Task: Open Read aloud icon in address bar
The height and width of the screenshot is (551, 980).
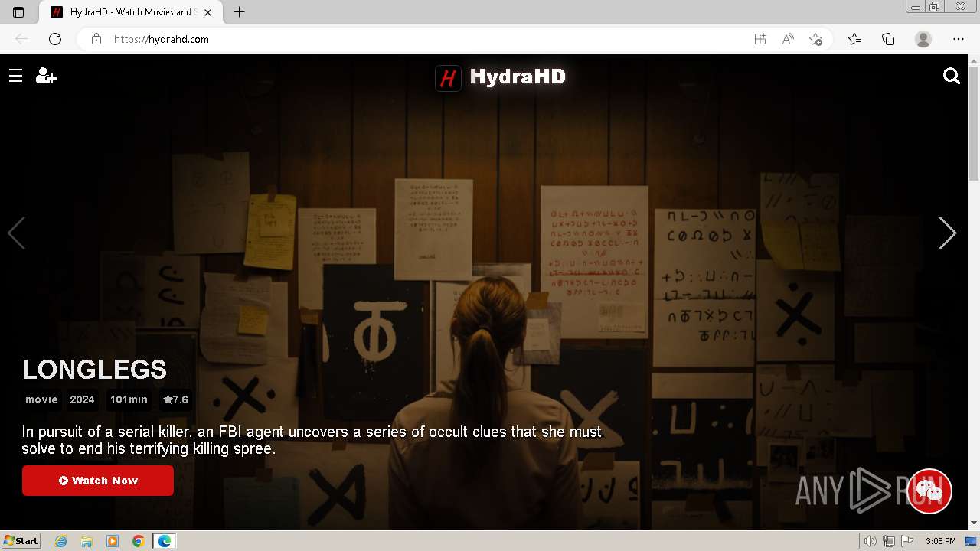Action: [788, 39]
